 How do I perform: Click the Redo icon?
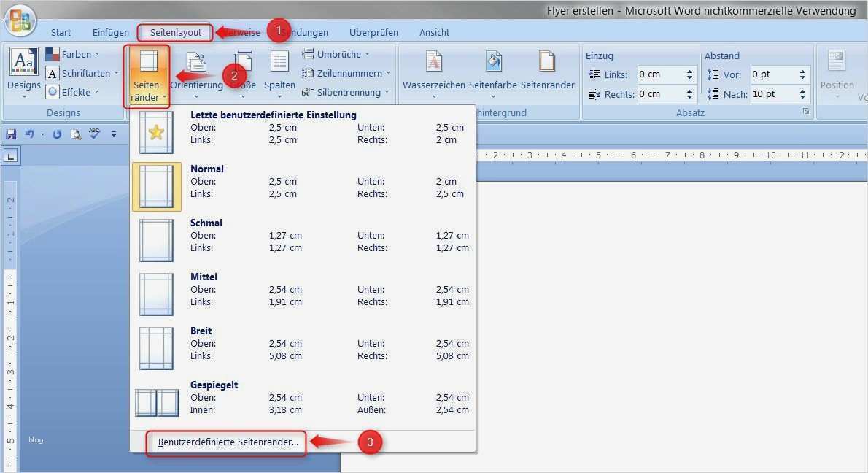coord(56,134)
